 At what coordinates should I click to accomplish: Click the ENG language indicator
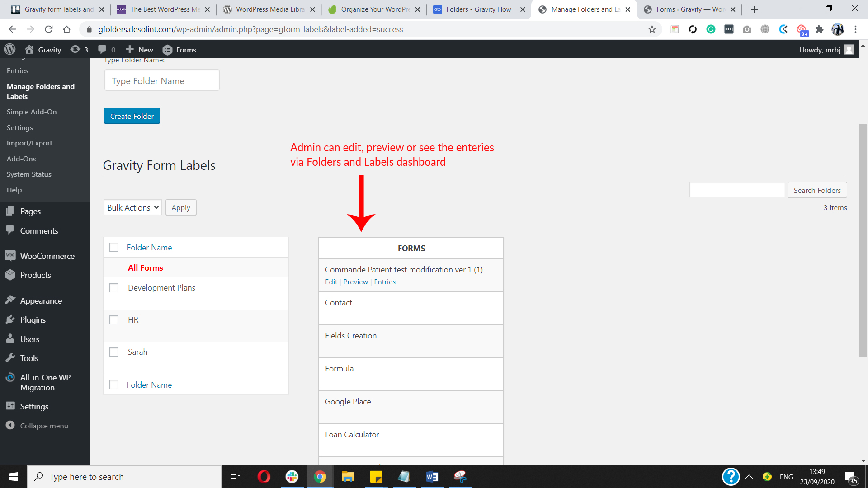click(786, 477)
